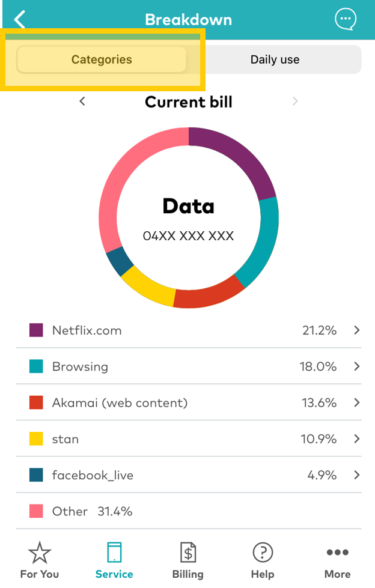Click the Other category row

click(187, 511)
